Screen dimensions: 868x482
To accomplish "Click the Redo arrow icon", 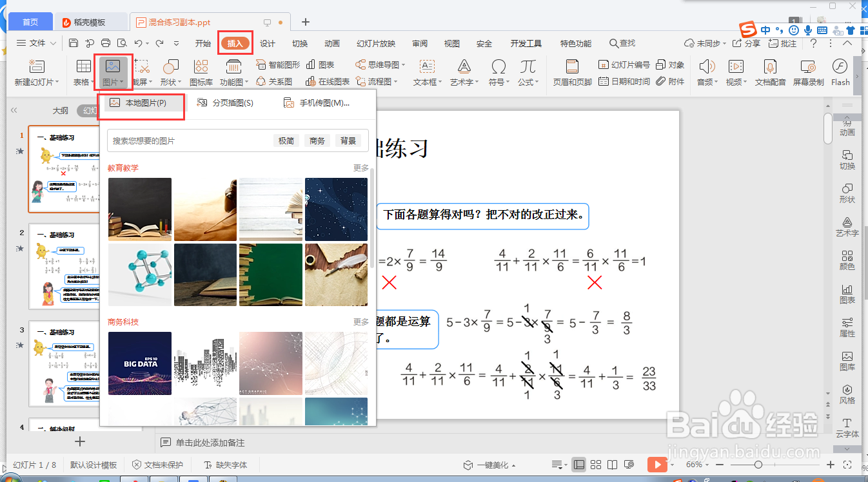I will pyautogui.click(x=159, y=43).
